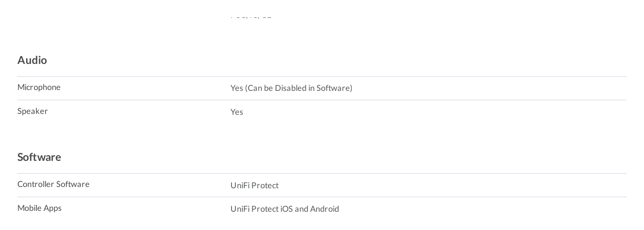The height and width of the screenshot is (230, 644).
Task: Click the UniFi Protect controller value
Action: pos(254,186)
